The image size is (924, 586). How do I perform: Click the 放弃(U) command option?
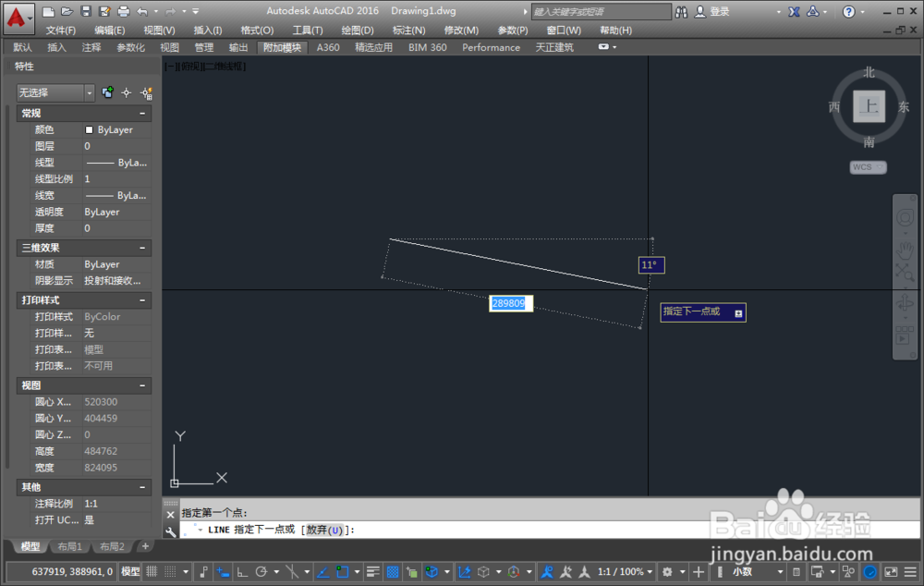tap(324, 530)
